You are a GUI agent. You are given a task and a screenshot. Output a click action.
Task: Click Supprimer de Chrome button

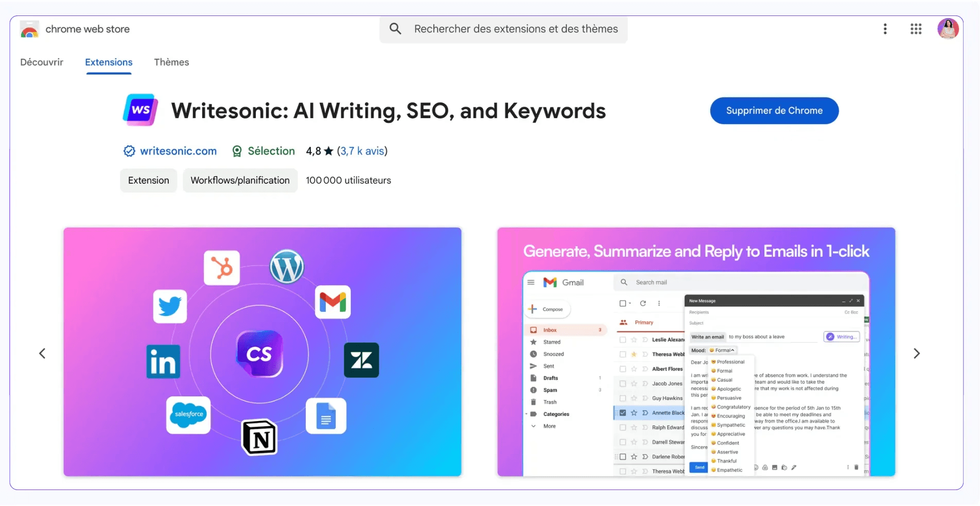(x=774, y=111)
